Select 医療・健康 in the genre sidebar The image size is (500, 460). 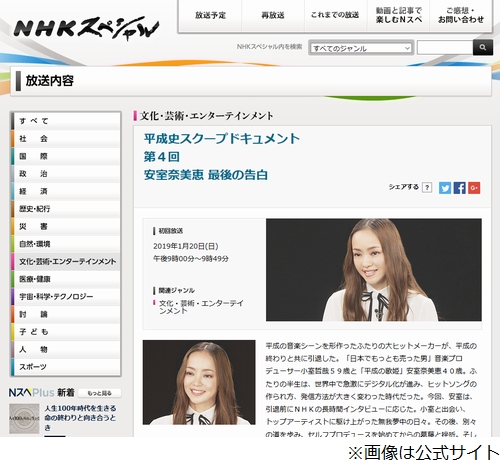pos(65,279)
